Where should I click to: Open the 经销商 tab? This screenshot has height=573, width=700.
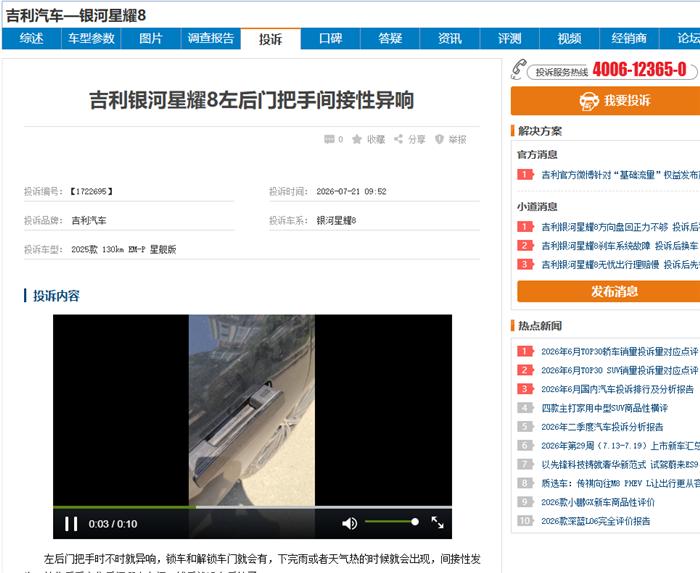[x=629, y=38]
